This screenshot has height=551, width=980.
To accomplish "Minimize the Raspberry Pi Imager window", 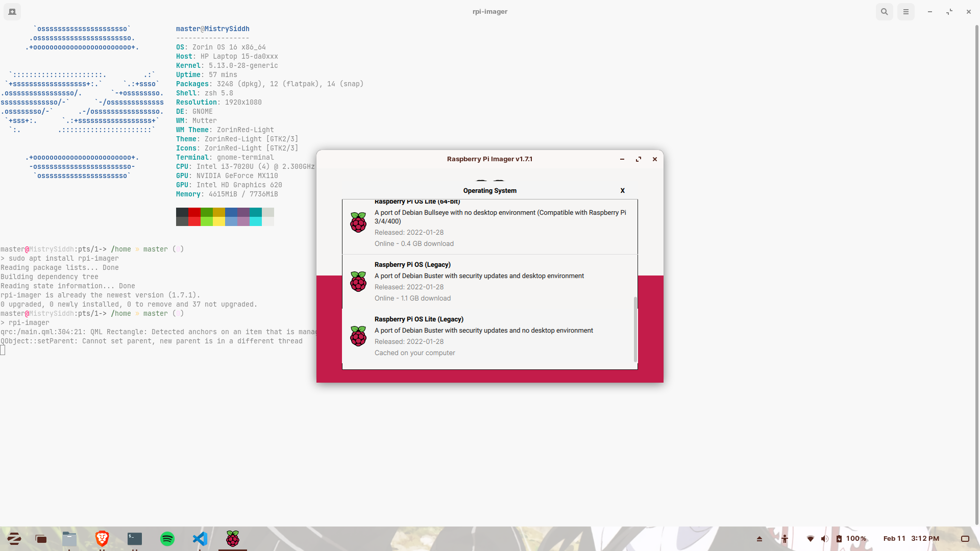I will coord(622,159).
